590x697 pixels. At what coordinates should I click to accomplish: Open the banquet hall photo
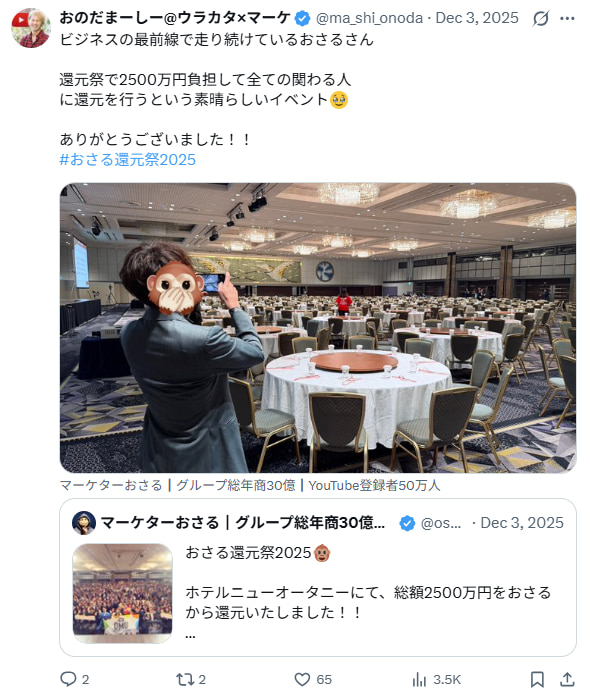tap(318, 328)
